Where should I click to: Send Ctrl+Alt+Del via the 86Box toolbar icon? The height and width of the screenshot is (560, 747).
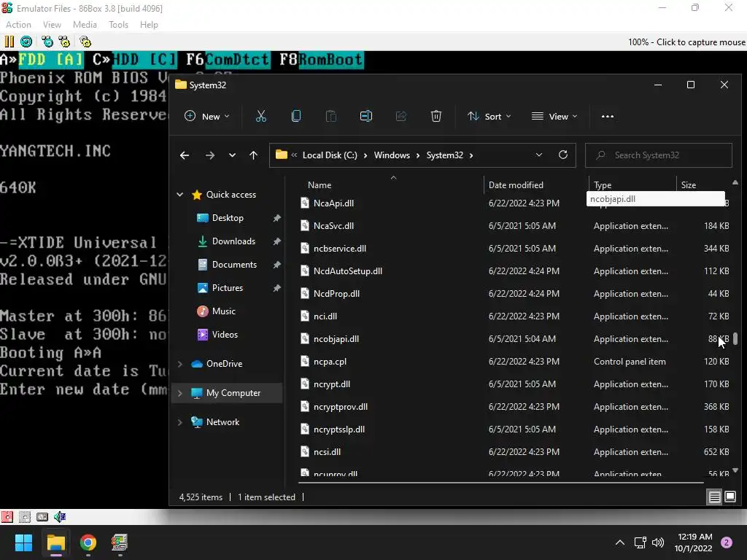pos(47,42)
